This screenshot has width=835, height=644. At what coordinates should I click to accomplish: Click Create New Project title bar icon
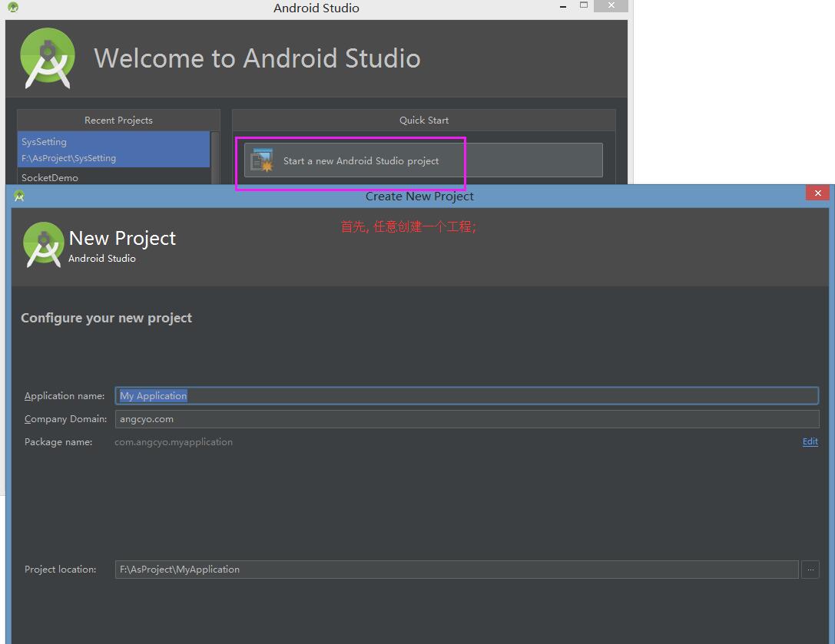19,197
